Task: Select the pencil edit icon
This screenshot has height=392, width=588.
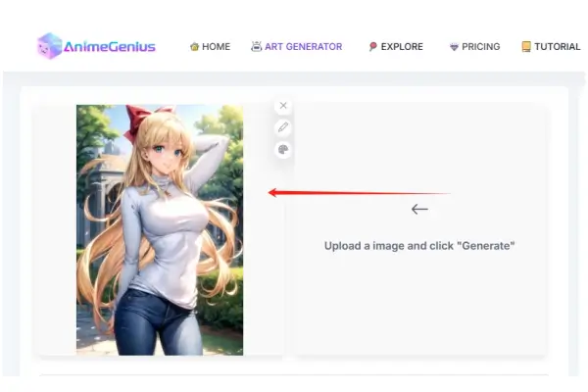Action: (283, 127)
